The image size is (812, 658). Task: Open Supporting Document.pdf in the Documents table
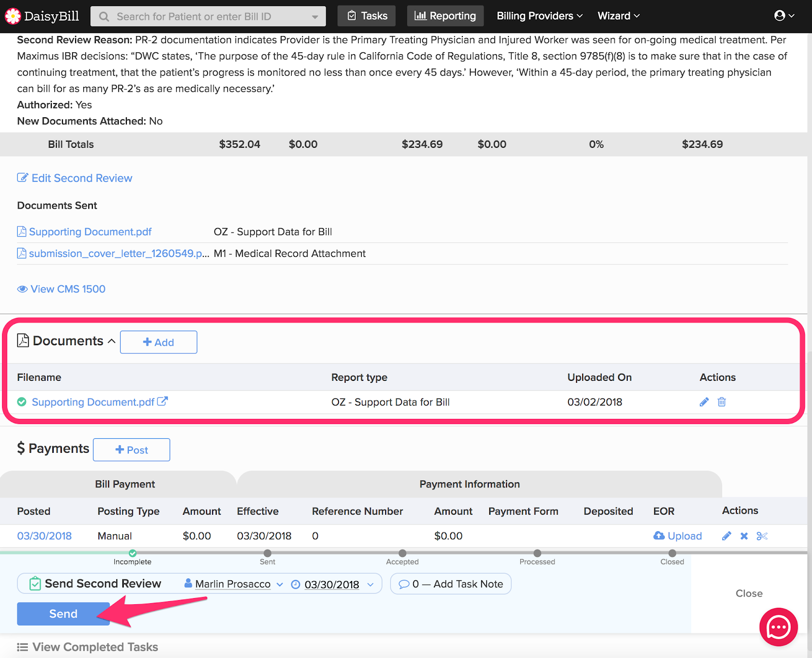click(93, 402)
